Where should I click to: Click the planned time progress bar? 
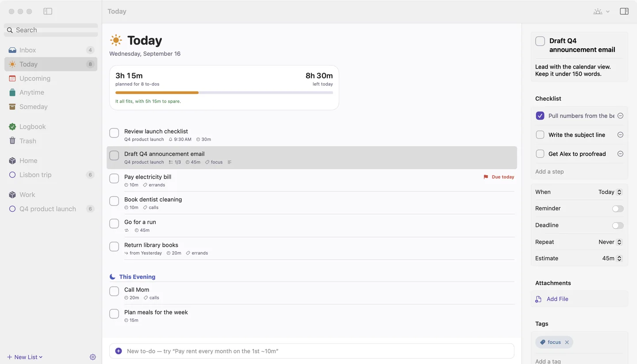224,92
